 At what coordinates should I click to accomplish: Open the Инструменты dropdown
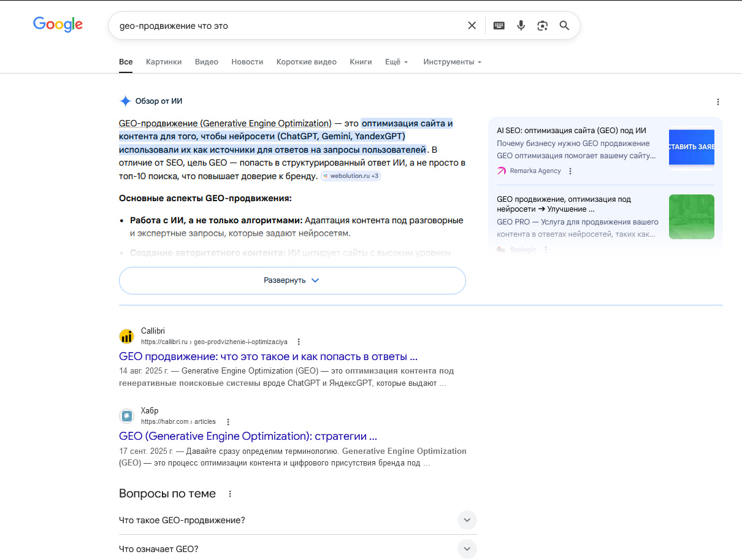[x=452, y=61]
